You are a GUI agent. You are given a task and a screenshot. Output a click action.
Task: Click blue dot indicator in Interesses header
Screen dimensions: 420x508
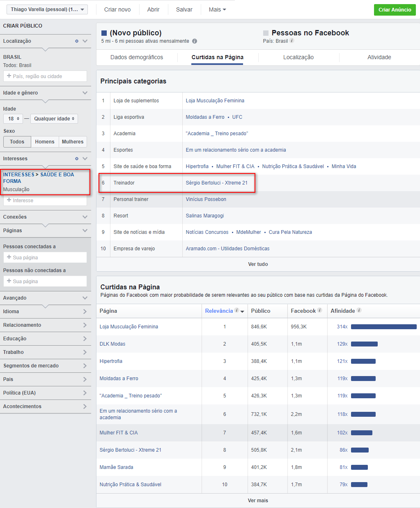(76, 159)
